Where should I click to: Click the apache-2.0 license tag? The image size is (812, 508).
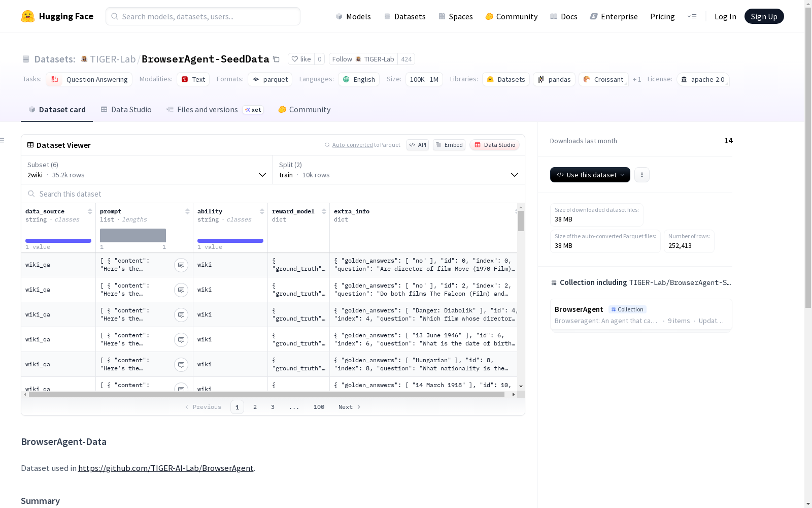click(x=703, y=79)
